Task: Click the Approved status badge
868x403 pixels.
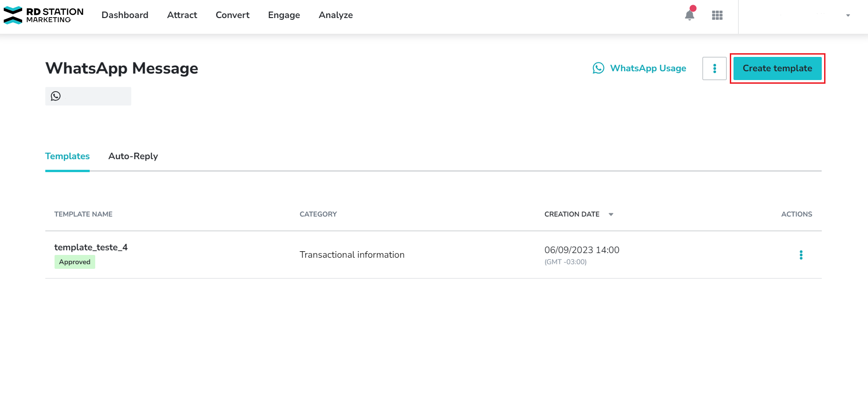Action: coord(75,262)
